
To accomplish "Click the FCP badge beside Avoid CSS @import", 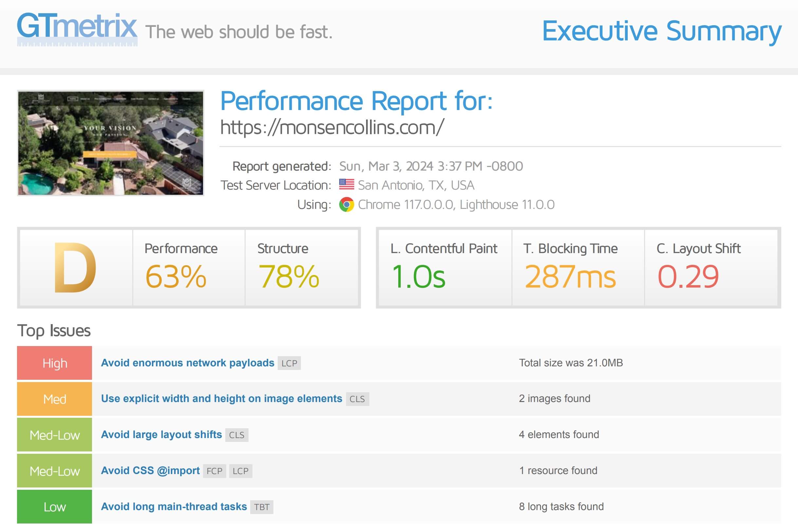I will (x=214, y=471).
